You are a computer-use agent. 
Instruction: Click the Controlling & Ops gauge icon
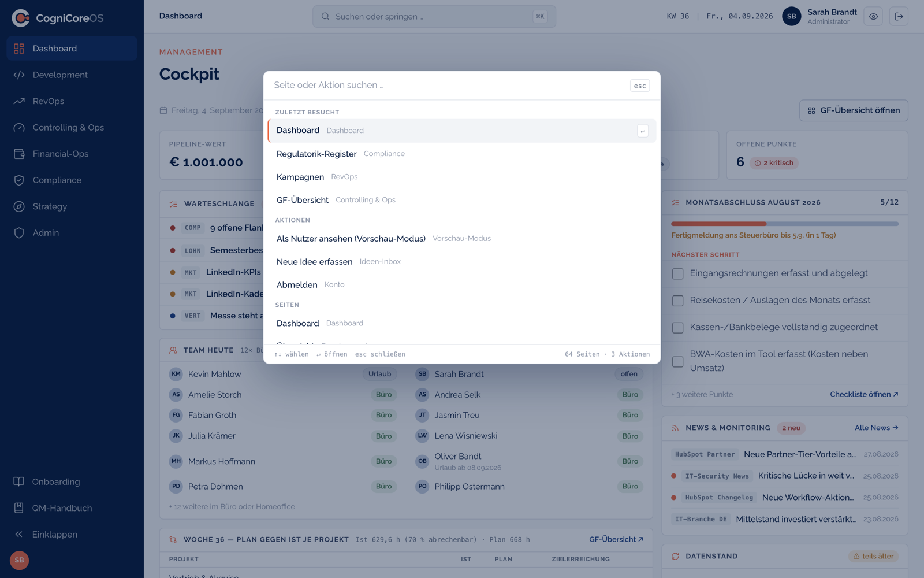click(x=19, y=128)
